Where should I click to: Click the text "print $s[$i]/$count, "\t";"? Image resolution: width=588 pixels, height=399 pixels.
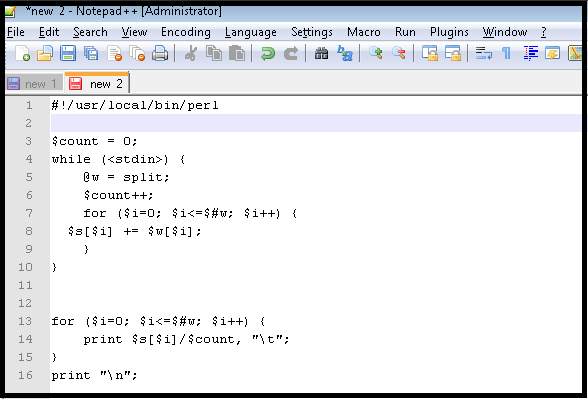pyautogui.click(x=187, y=339)
